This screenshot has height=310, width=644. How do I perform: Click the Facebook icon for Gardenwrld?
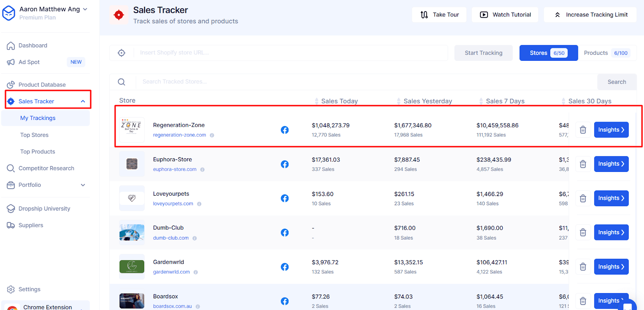285,267
